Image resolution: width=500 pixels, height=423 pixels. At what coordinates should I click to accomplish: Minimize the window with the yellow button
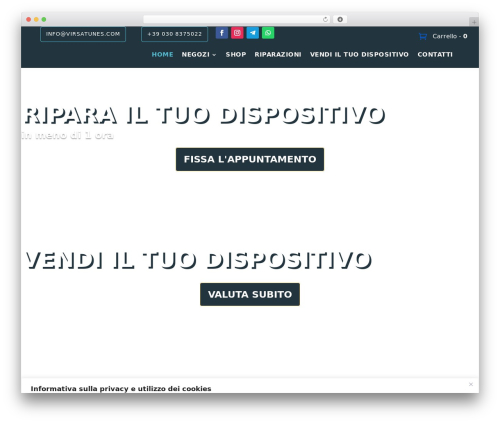coord(36,19)
